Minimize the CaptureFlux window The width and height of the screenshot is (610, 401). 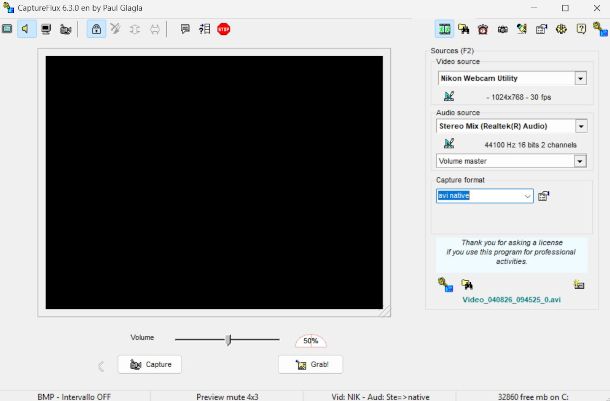[534, 8]
